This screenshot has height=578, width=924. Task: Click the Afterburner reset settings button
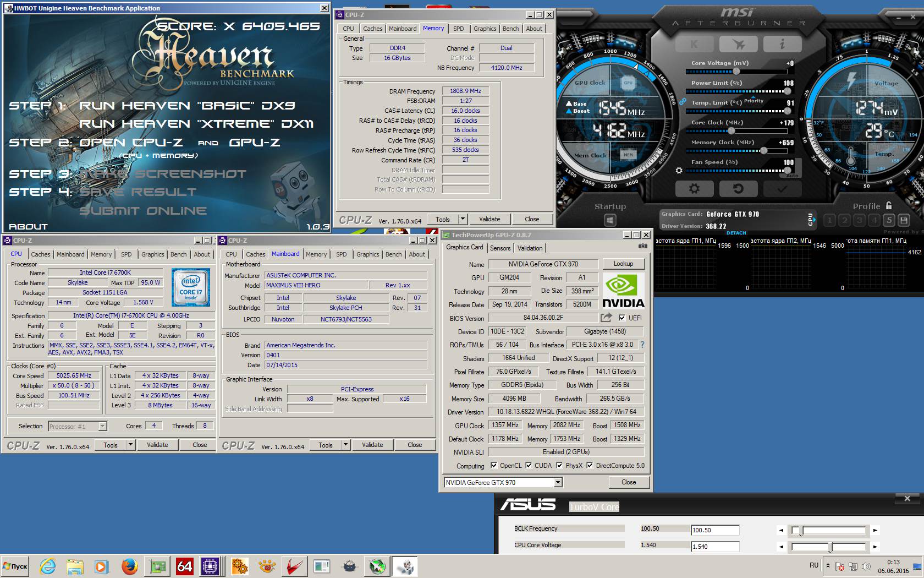pos(738,189)
